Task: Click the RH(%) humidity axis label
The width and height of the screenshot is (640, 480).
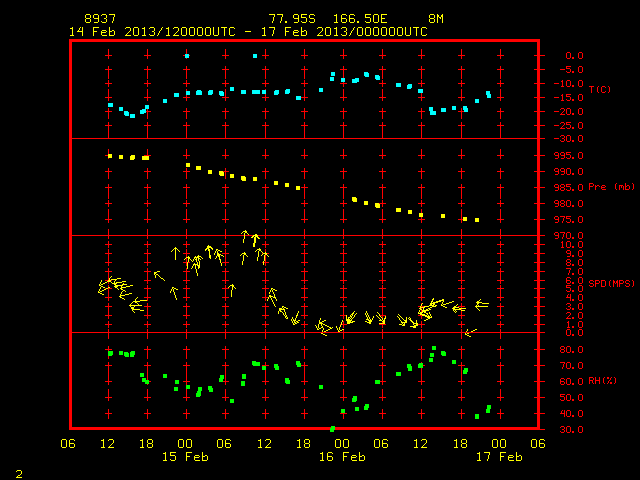Action: pos(602,380)
